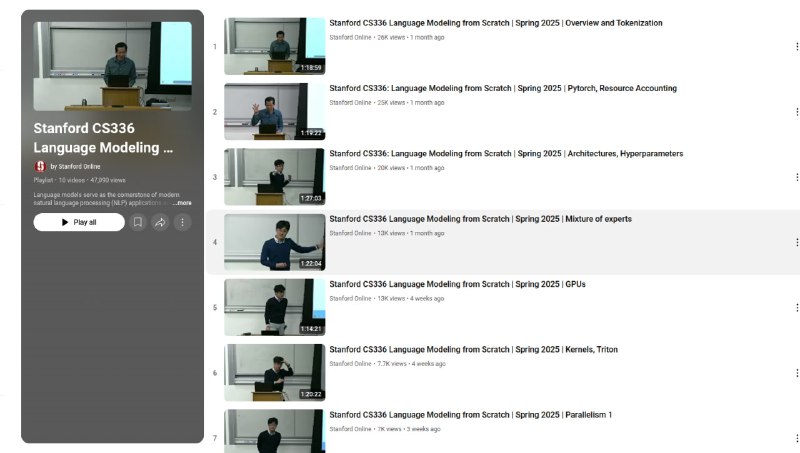Open Parallelism 1 video title
Viewport: 800px width, 453px height.
coord(470,415)
